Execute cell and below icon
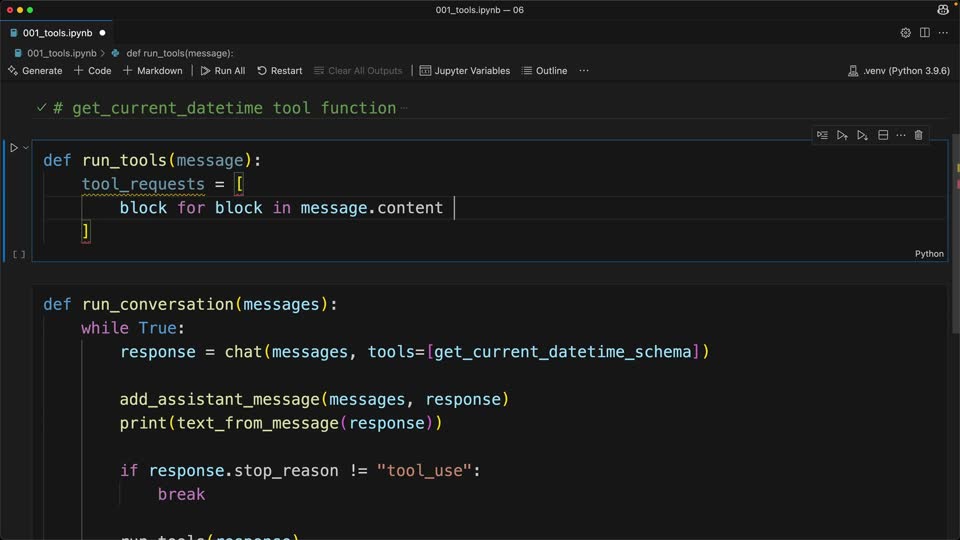This screenshot has width=960, height=540. 862,135
